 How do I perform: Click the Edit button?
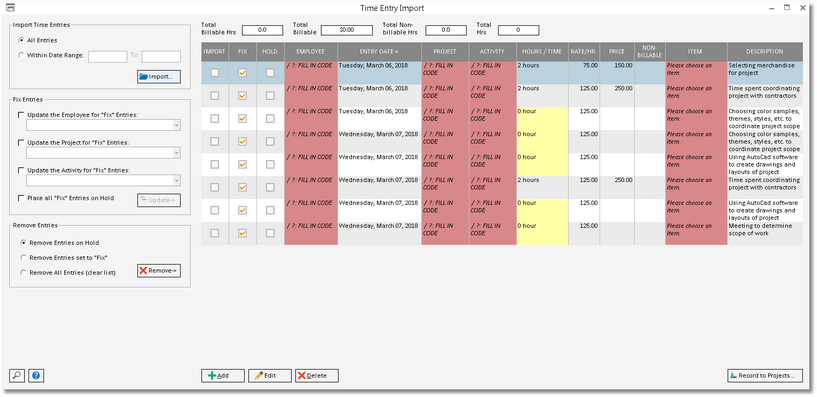click(270, 376)
